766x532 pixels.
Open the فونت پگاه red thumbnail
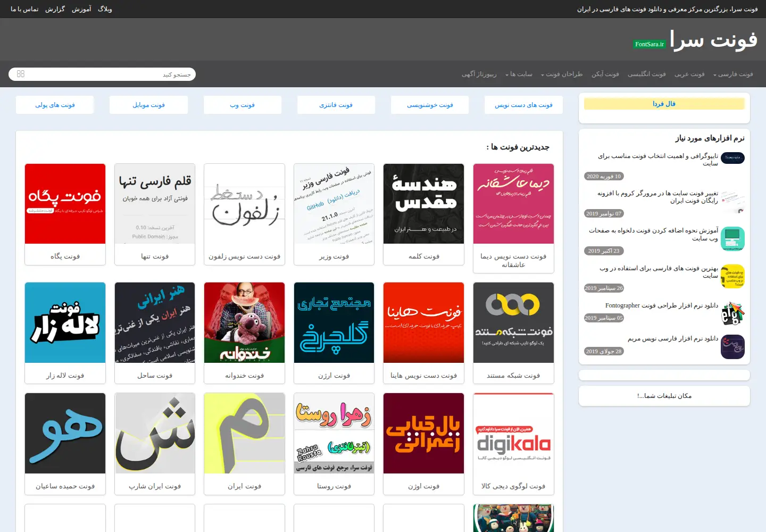(65, 204)
